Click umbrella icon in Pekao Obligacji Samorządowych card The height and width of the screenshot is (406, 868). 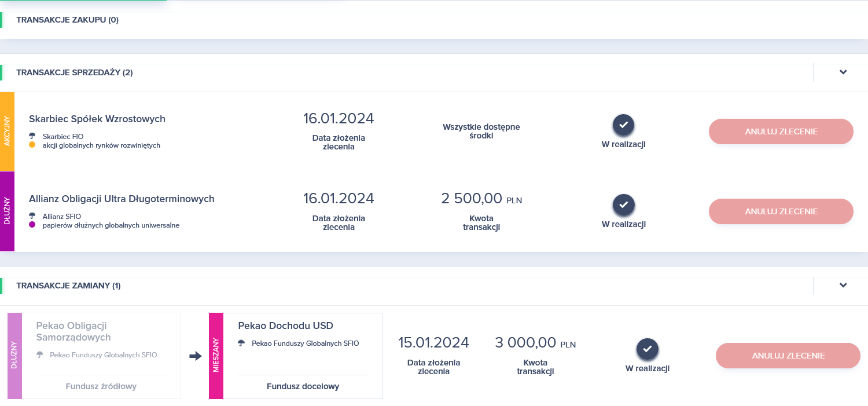(40, 354)
